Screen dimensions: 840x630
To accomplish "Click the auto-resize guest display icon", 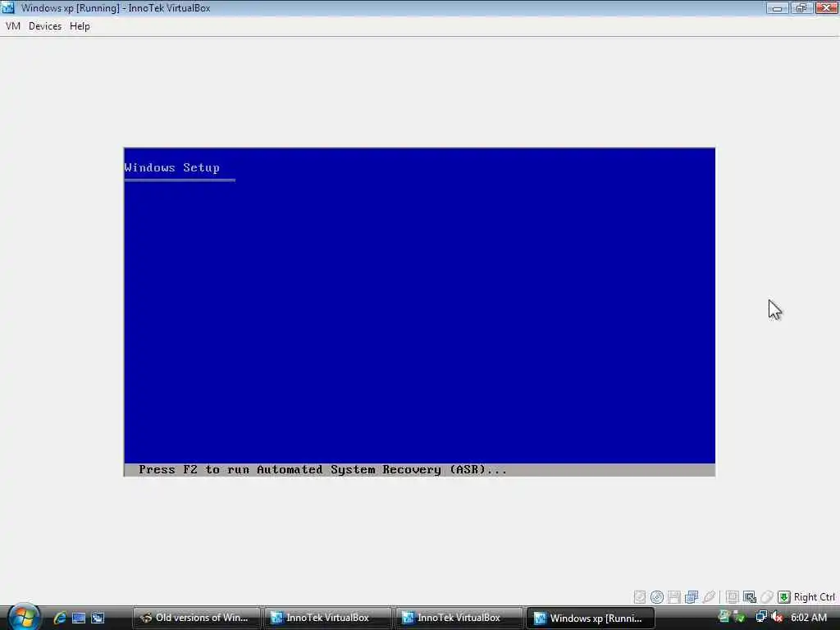I will tap(750, 597).
